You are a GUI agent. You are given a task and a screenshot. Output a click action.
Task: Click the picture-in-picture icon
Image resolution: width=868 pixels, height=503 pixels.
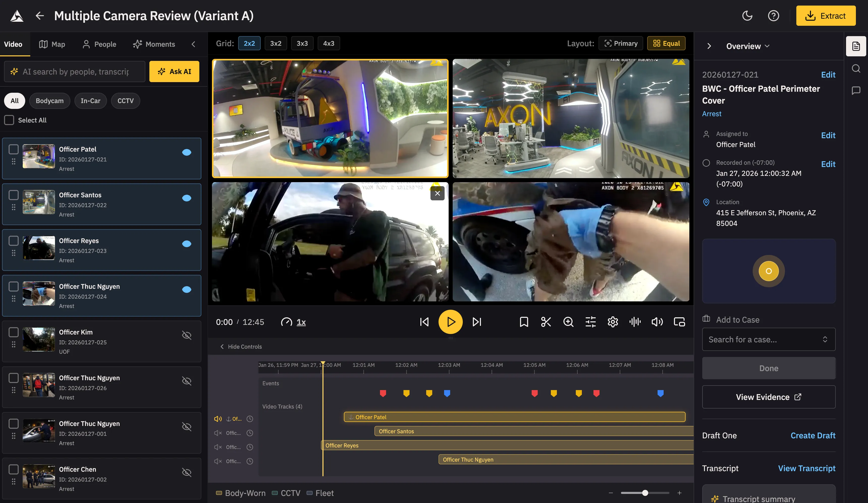[x=679, y=322]
